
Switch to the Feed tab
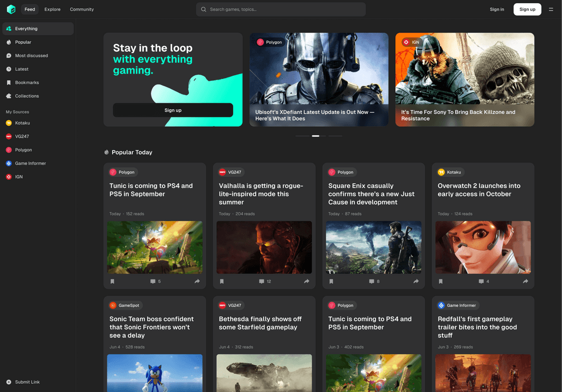[x=30, y=9]
